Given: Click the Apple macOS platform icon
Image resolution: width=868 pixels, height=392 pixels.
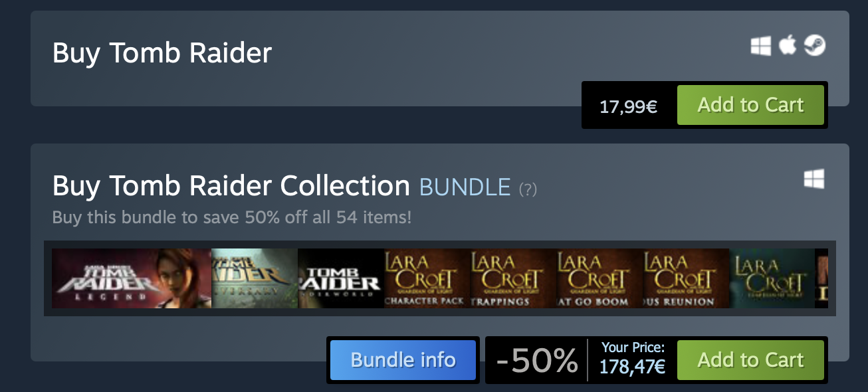Looking at the screenshot, I should [788, 45].
